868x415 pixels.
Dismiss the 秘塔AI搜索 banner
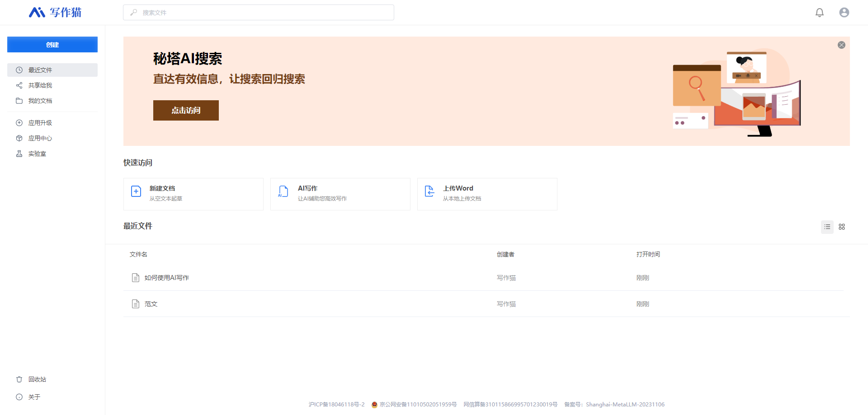(841, 45)
